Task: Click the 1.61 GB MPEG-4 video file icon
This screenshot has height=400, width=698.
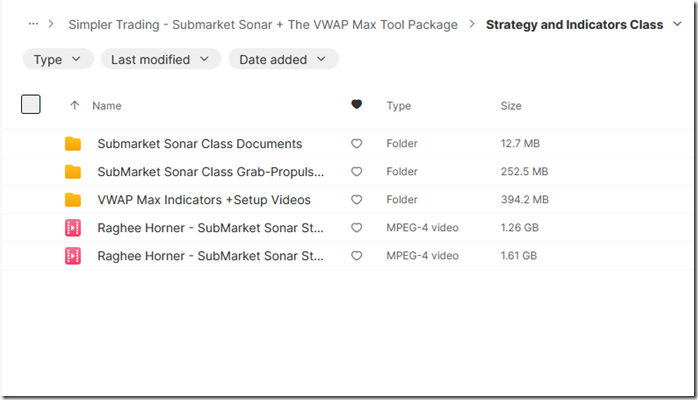Action: pyautogui.click(x=73, y=256)
